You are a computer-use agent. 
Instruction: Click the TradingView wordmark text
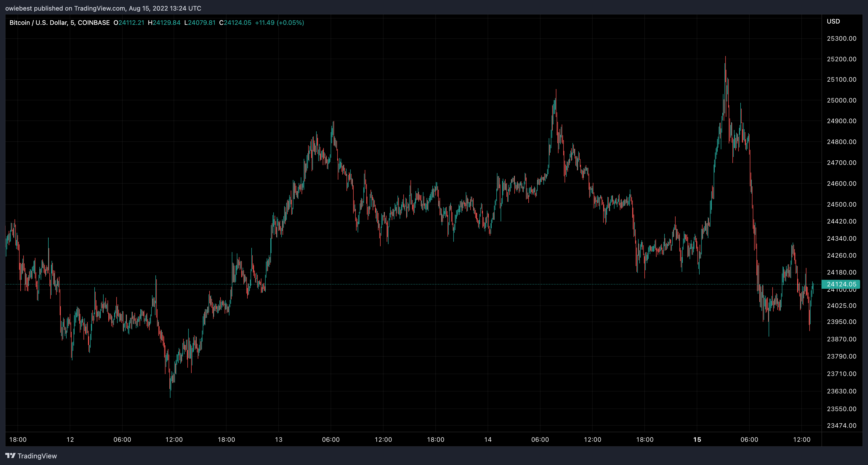(37, 456)
